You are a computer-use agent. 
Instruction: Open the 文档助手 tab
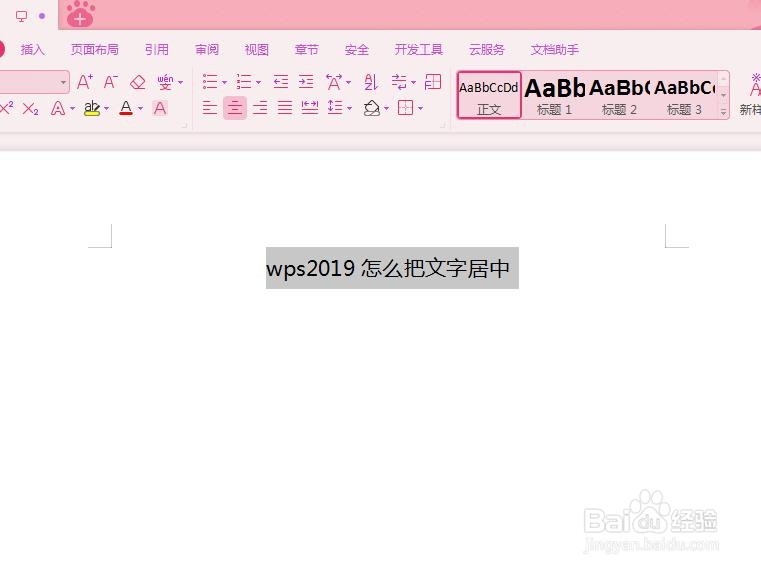click(555, 49)
